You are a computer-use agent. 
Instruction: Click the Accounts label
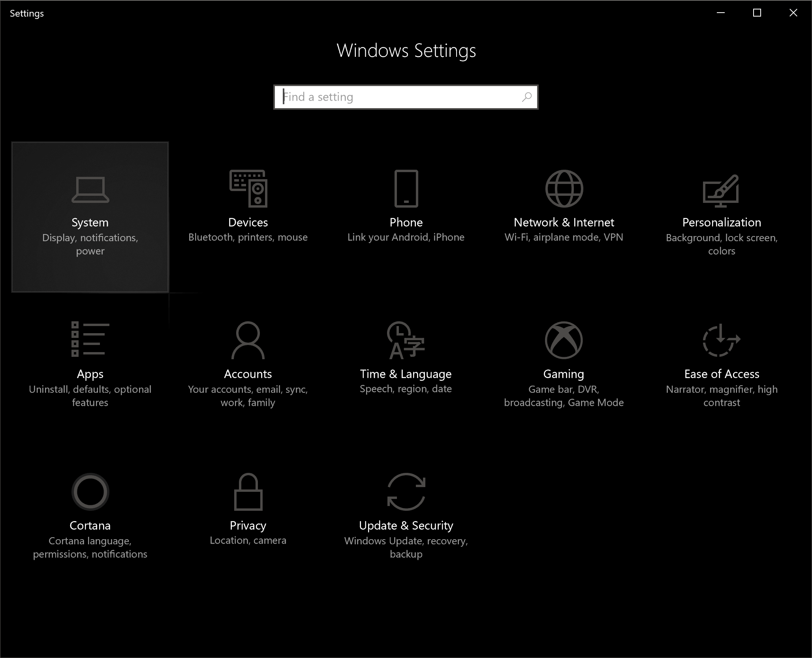248,374
